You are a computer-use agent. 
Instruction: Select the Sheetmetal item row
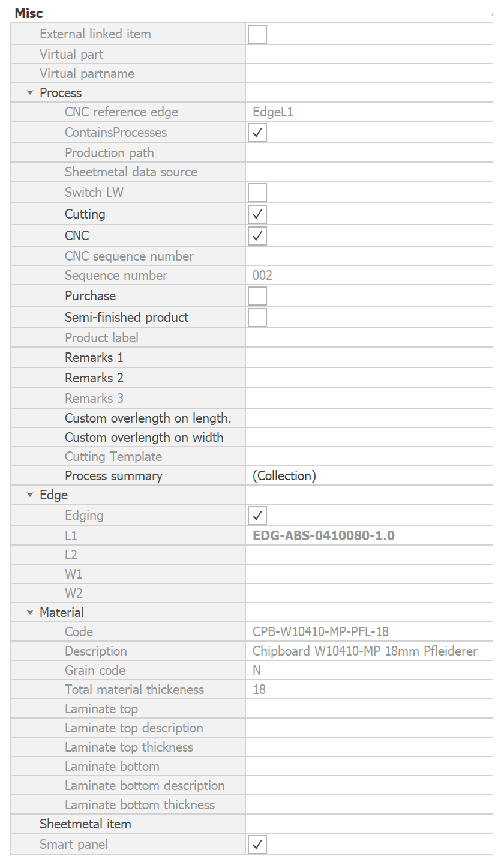85,824
